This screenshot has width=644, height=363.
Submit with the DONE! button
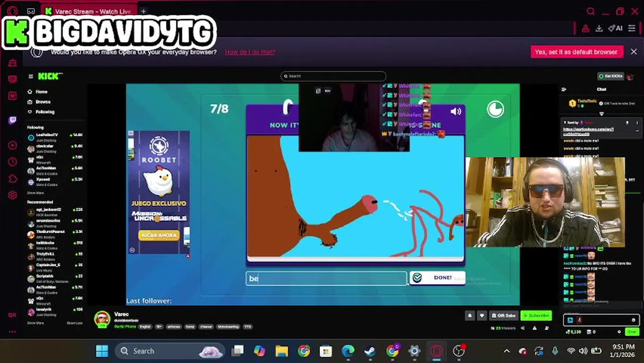pos(437,278)
